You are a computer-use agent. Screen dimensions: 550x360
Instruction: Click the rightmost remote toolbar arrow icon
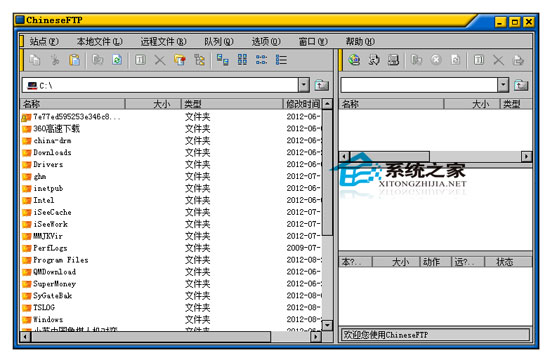[x=518, y=60]
